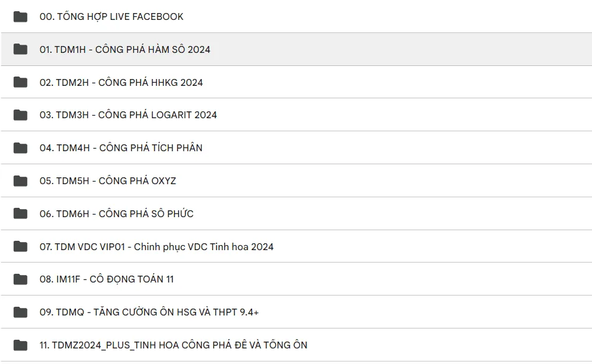The image size is (592, 364).
Task: Click folder icon next to 11. TDMZ2024_PLUS
Action: pos(21,345)
